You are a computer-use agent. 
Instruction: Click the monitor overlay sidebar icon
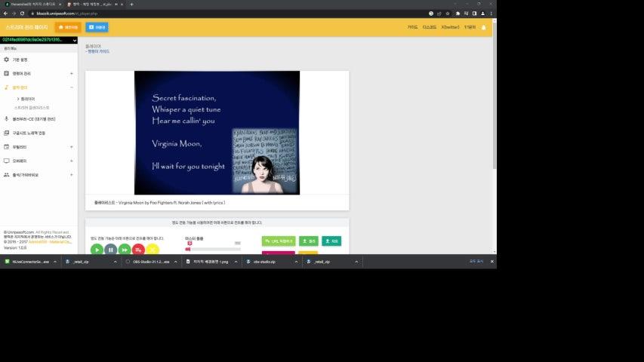pyautogui.click(x=6, y=161)
